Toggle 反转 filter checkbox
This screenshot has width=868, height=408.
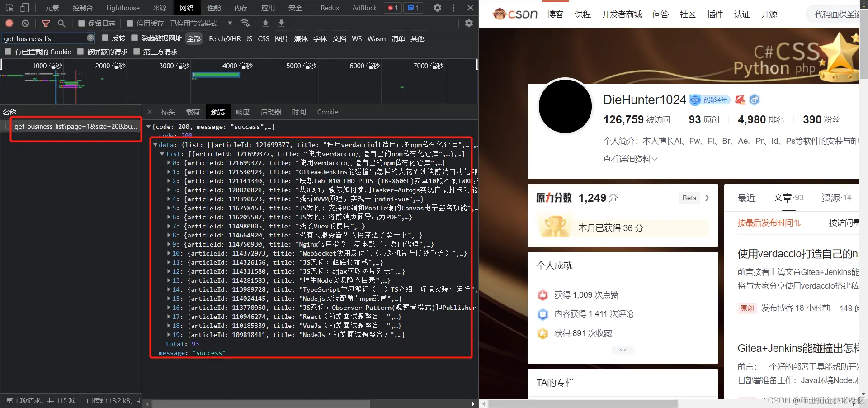pyautogui.click(x=105, y=38)
